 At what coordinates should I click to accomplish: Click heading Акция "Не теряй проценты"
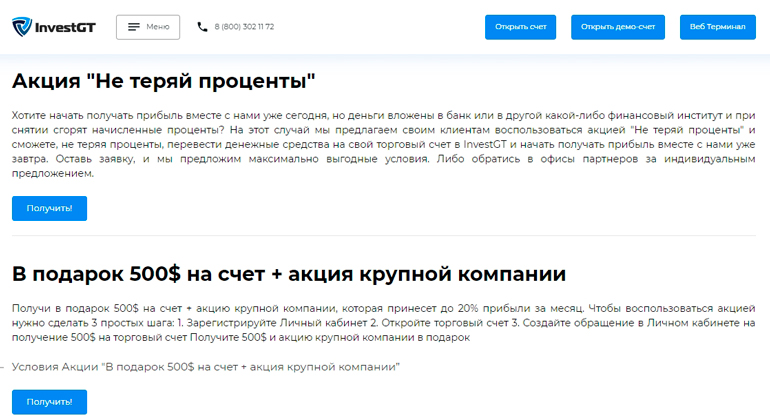coord(164,81)
